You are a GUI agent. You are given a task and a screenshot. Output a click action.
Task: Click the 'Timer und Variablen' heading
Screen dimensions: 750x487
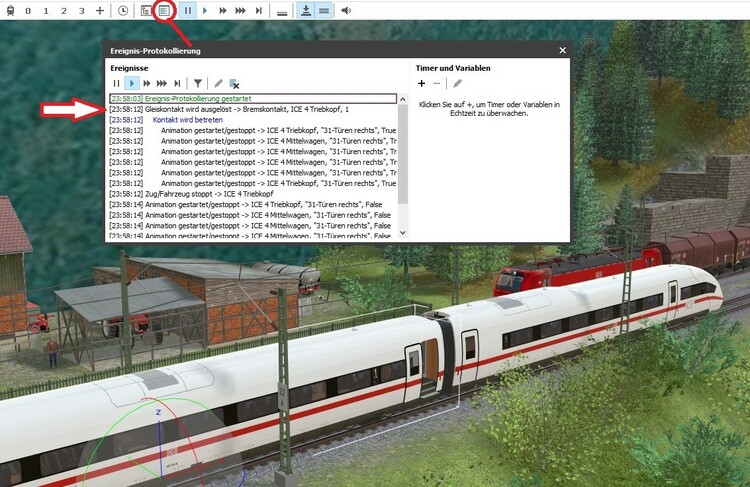tap(453, 68)
